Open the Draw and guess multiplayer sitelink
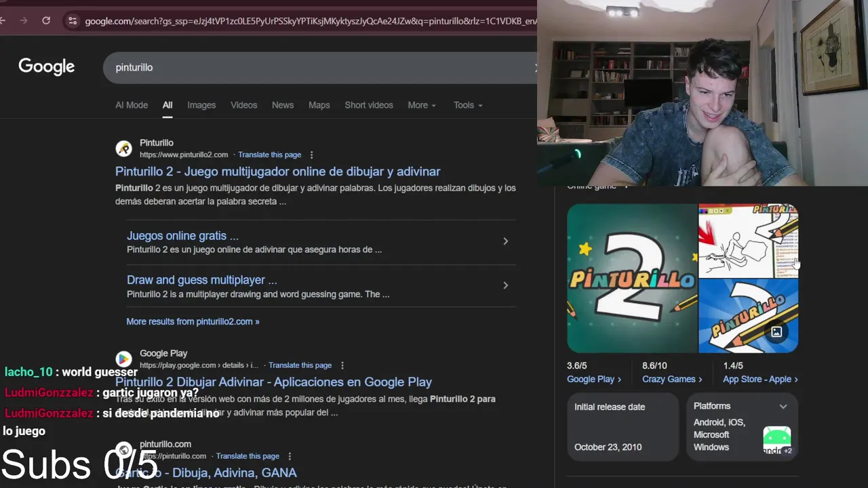The height and width of the screenshot is (488, 868). (201, 280)
